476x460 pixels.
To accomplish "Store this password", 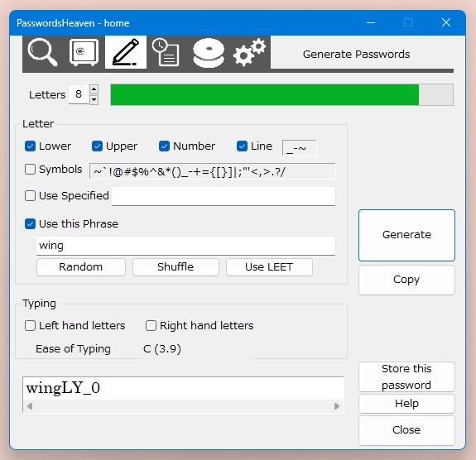I will (406, 377).
